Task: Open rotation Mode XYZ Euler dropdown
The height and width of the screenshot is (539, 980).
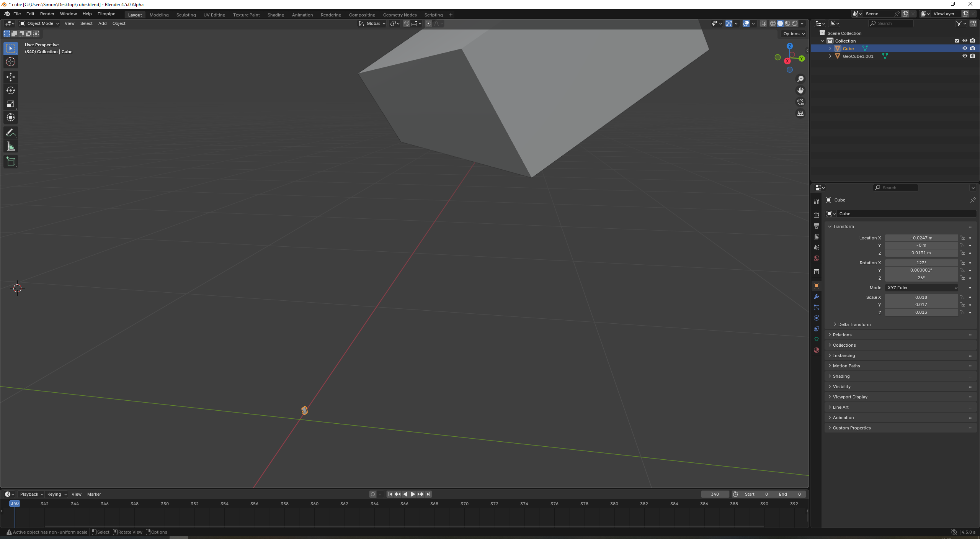Action: [x=922, y=288]
